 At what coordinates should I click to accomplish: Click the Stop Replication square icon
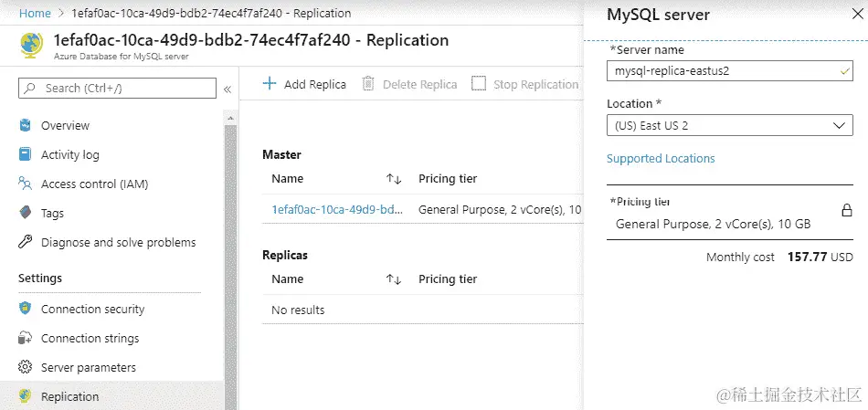[x=479, y=83]
